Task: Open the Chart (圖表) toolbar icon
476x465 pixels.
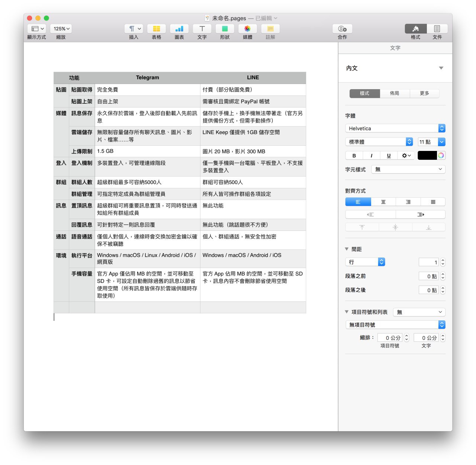Action: click(x=179, y=29)
